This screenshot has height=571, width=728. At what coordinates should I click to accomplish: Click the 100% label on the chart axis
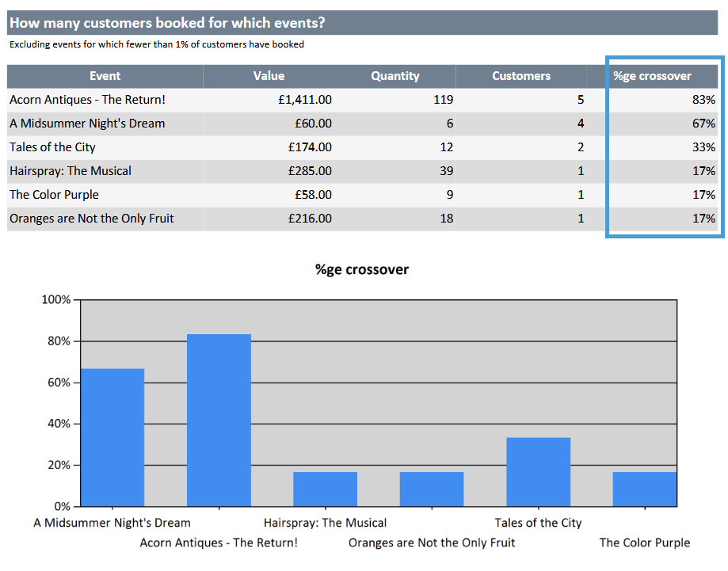coord(55,300)
